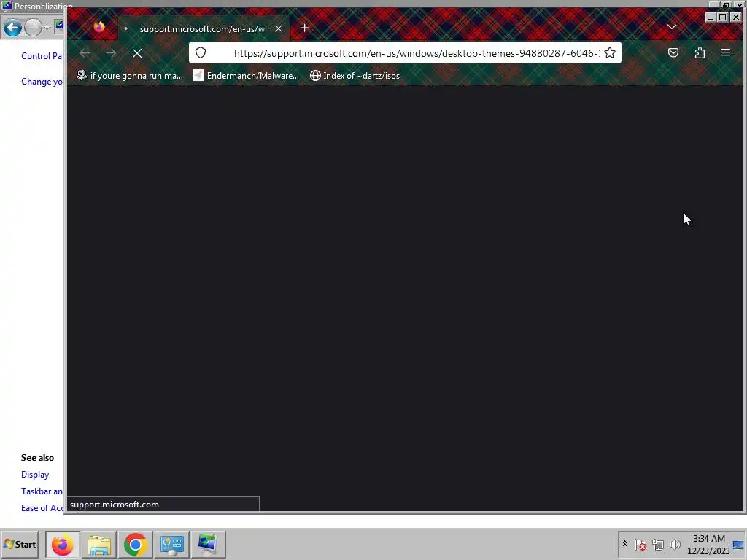
Task: Expand list all tabs chevron
Action: (672, 27)
